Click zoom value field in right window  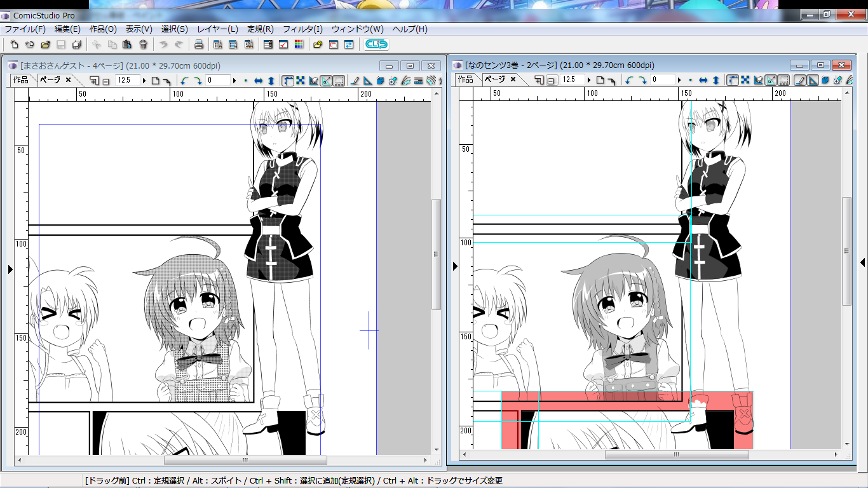[x=572, y=80]
